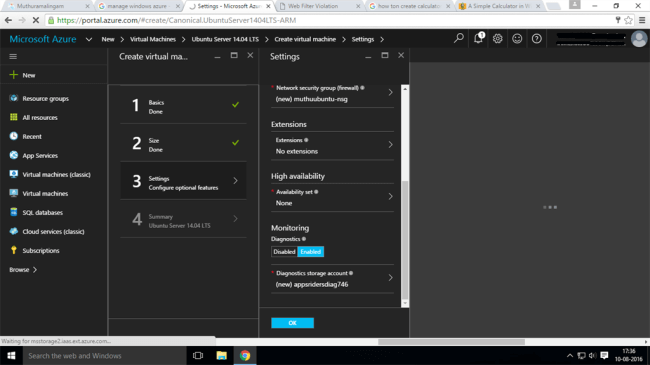This screenshot has height=365, width=650.
Task: Expand the Extensions setting row
Action: (332, 146)
